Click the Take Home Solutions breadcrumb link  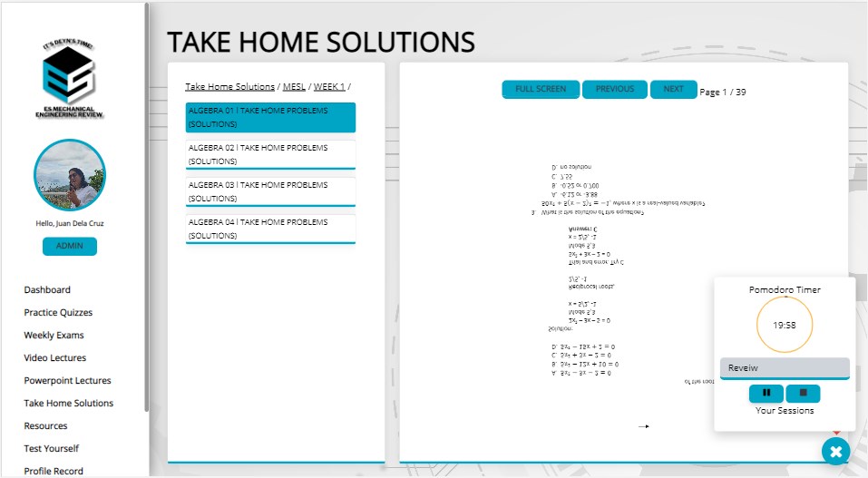coord(229,87)
